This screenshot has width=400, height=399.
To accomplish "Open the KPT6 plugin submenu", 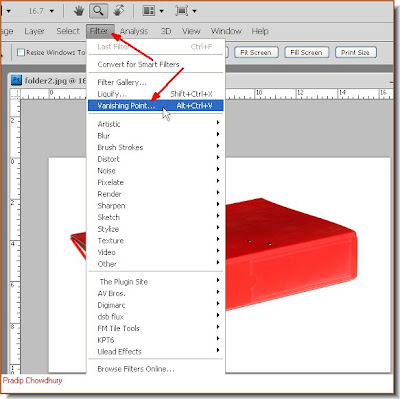I will click(155, 340).
